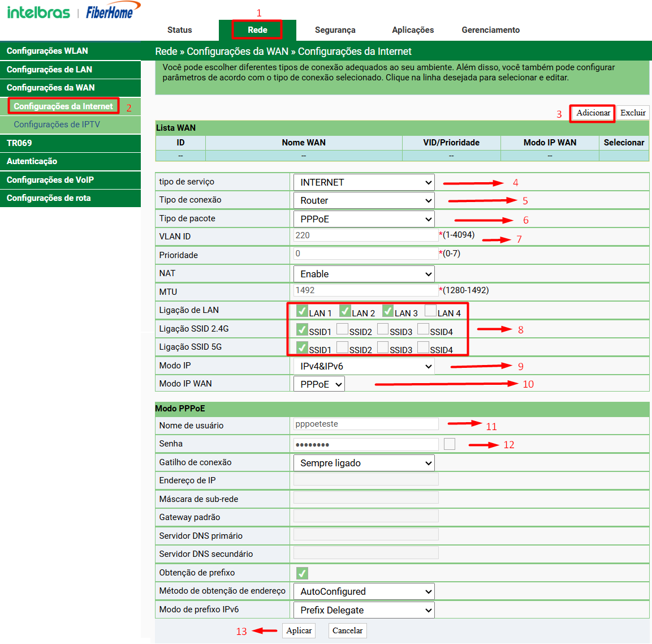Uncheck the LAN 3 checkbox
Image resolution: width=652 pixels, height=644 pixels.
click(x=388, y=311)
